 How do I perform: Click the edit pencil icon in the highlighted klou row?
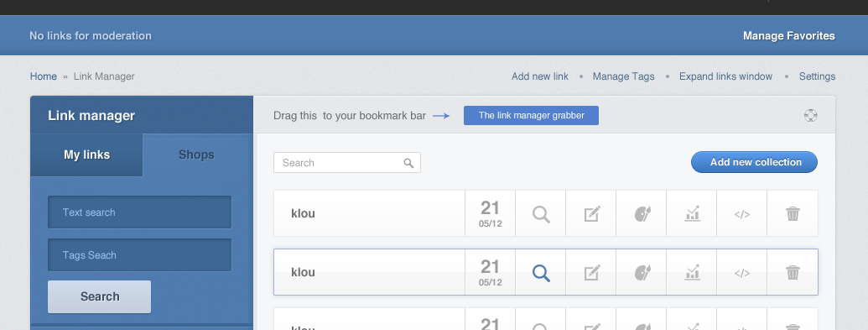tap(592, 272)
